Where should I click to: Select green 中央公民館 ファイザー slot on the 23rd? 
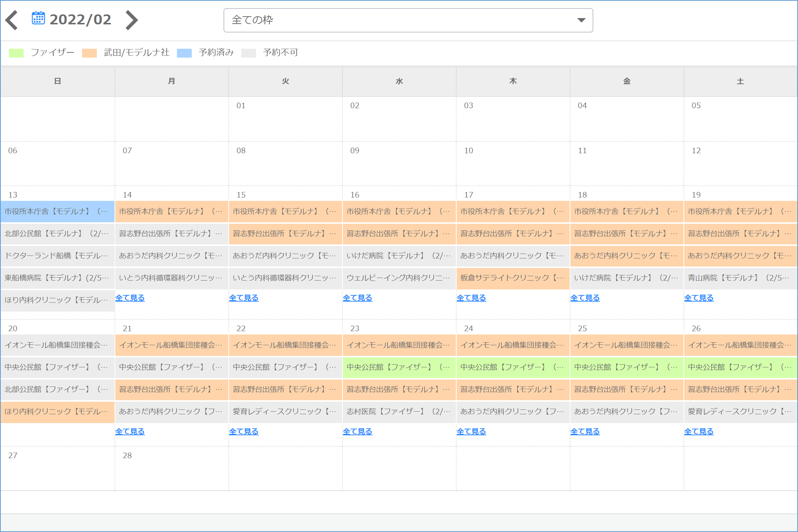pyautogui.click(x=399, y=367)
